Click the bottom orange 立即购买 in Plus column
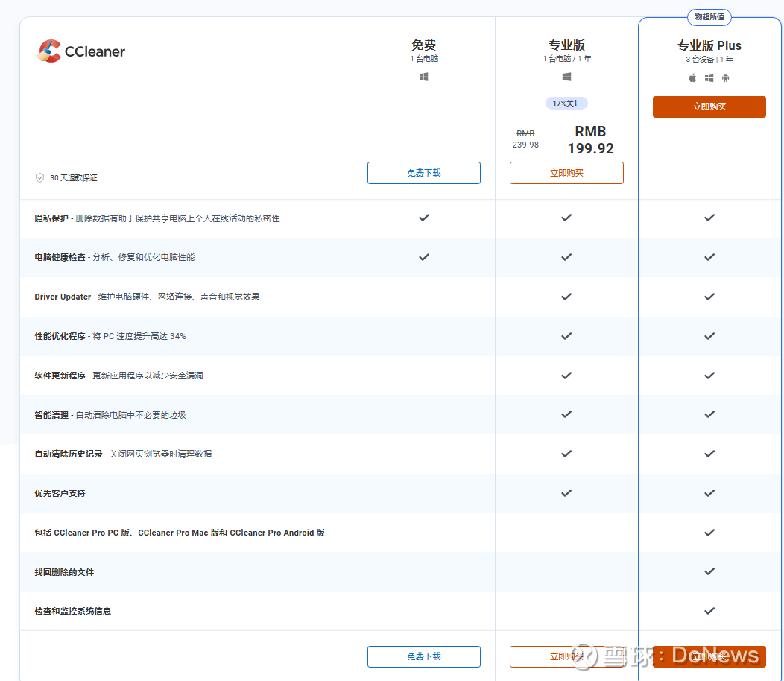This screenshot has width=784, height=681. 709,656
